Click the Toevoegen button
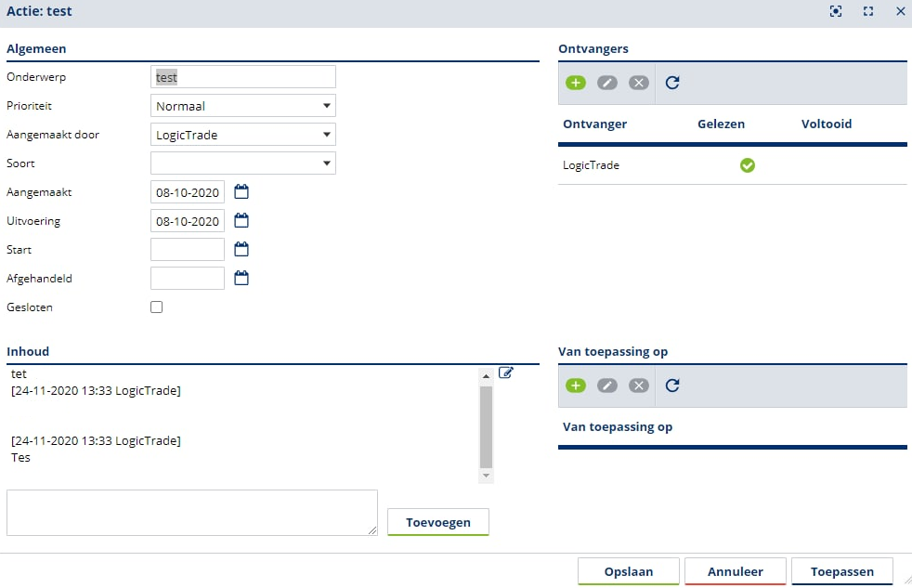 click(x=437, y=522)
